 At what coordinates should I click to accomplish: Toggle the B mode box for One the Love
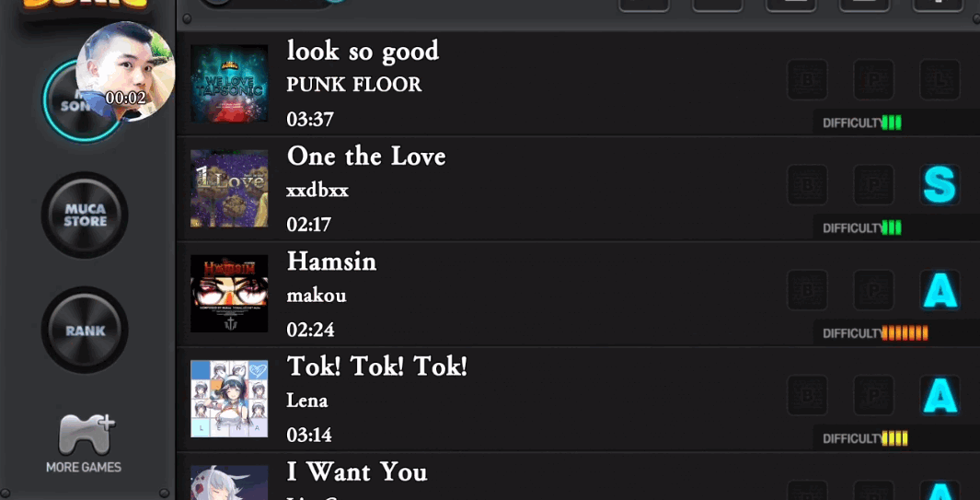pos(807,184)
